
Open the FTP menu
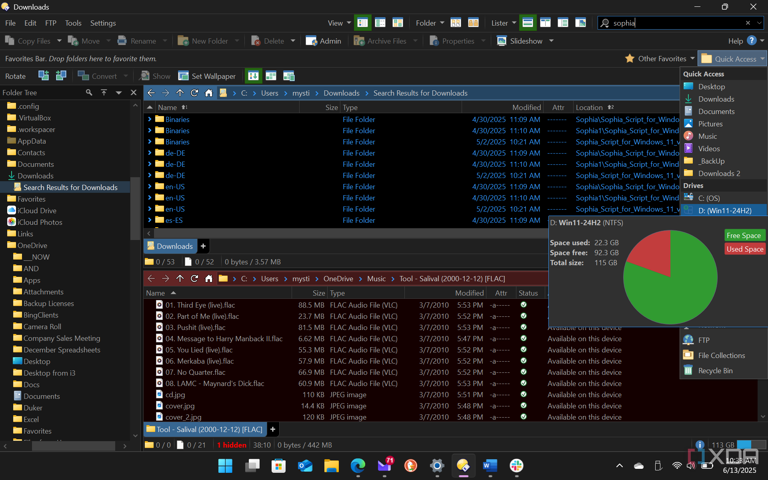(51, 23)
